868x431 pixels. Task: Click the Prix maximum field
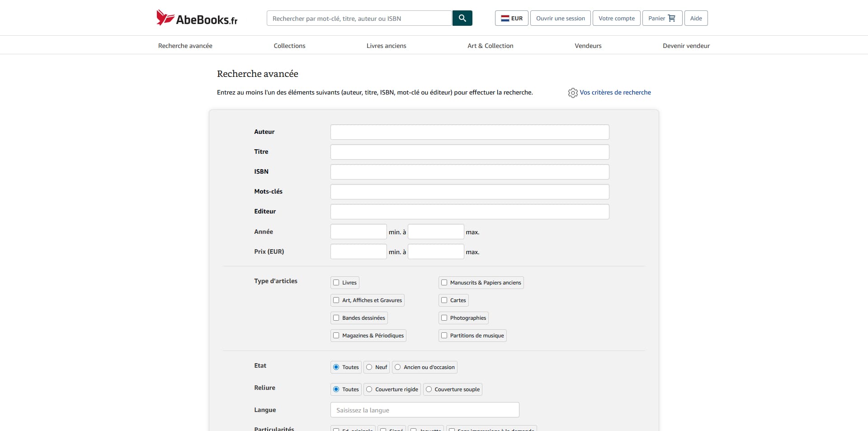point(436,251)
